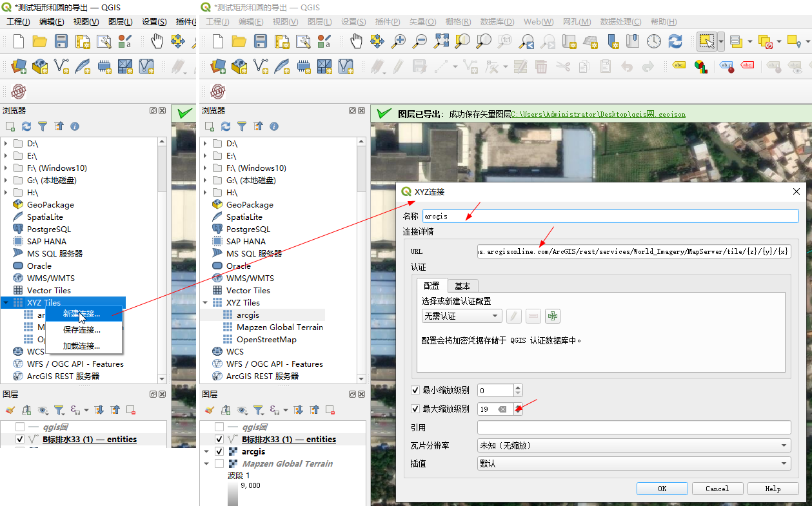Click the browser panel vertical scrollbar
The height and width of the screenshot is (506, 812).
pos(362,168)
